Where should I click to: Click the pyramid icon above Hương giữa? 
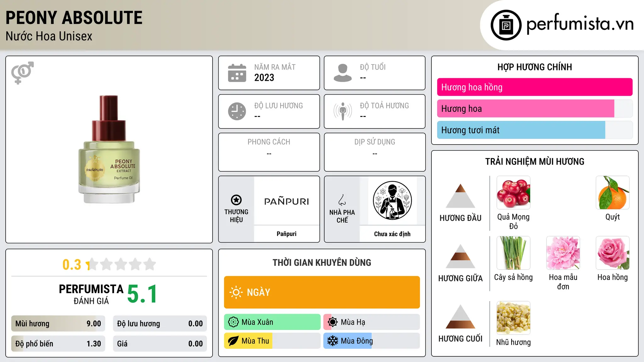click(x=460, y=256)
